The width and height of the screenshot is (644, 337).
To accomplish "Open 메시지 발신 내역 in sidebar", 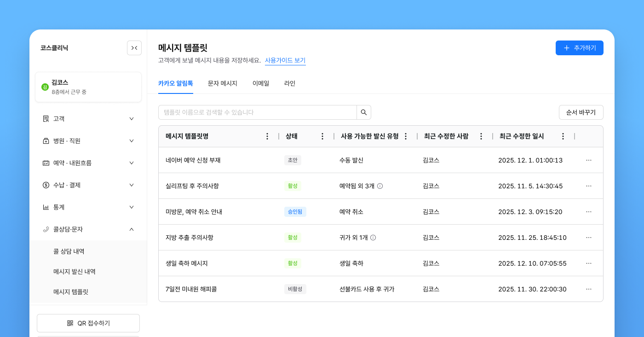I will [x=75, y=272].
